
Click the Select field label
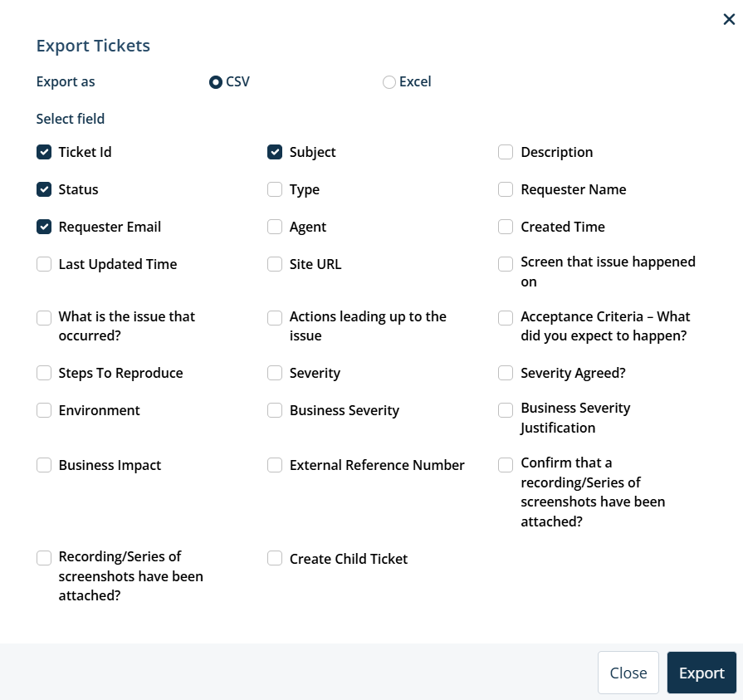[71, 119]
